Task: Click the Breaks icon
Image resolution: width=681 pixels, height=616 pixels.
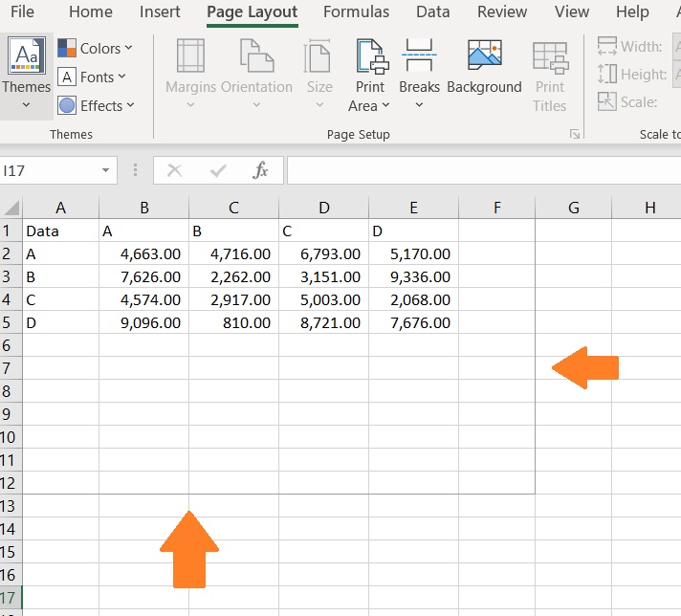Action: [419, 55]
